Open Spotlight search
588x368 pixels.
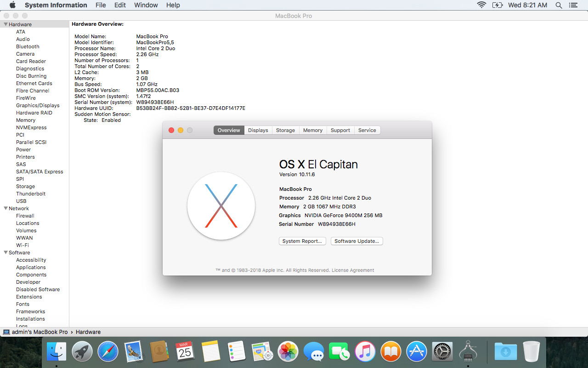pyautogui.click(x=559, y=5)
